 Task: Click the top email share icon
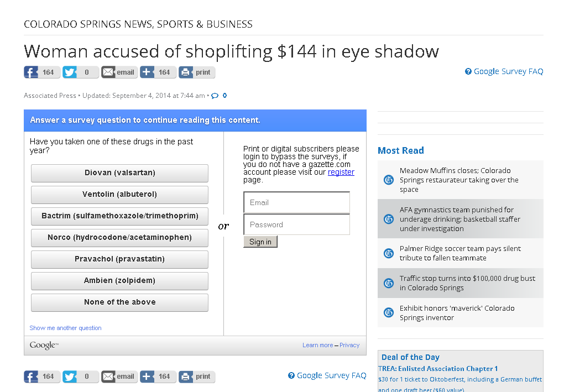[x=108, y=72]
